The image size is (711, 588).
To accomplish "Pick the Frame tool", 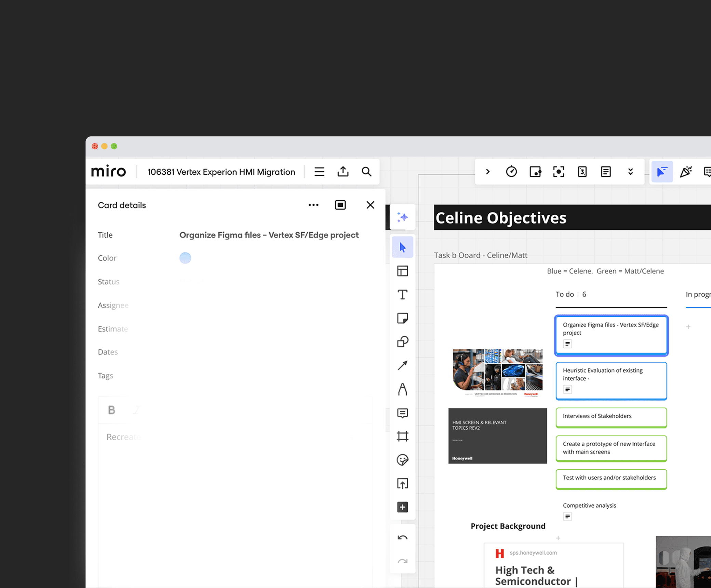I will [402, 437].
